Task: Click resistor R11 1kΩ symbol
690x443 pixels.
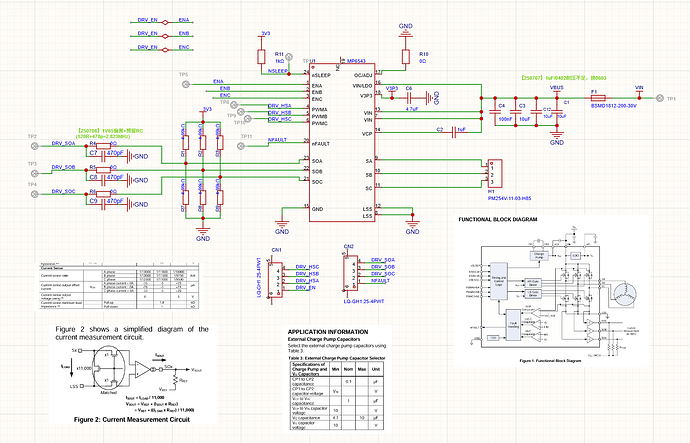Action: click(x=261, y=57)
